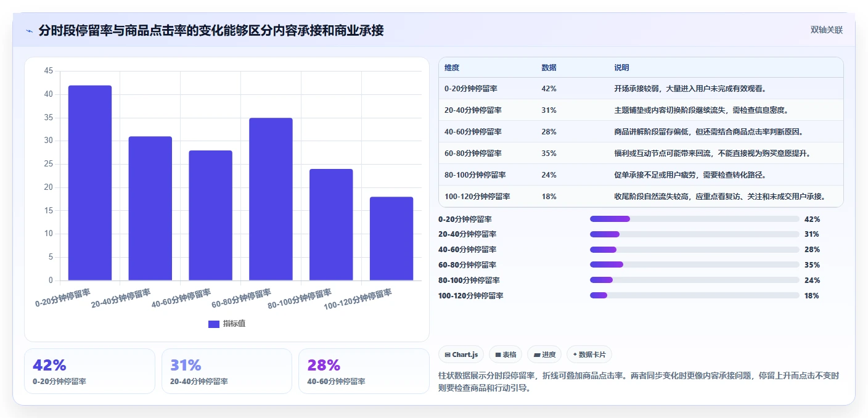Click the 35% value in table
The image size is (868, 418).
[549, 154]
